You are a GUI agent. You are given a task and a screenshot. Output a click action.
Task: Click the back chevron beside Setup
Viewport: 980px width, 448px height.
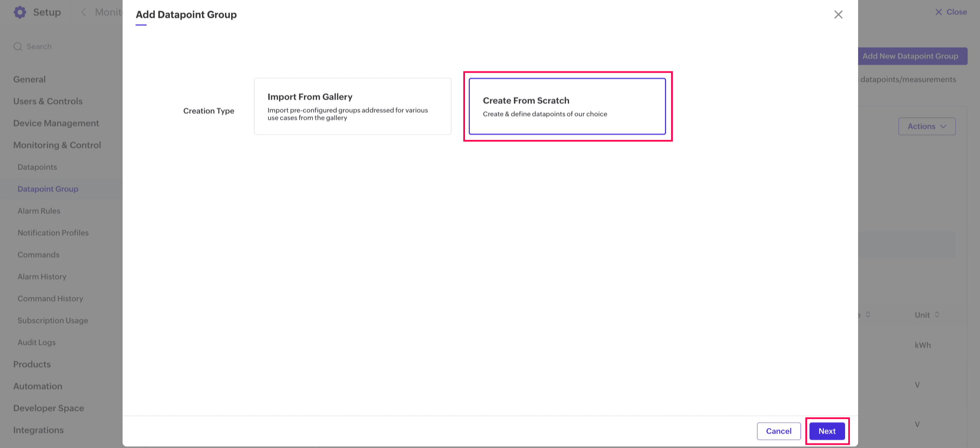[x=84, y=12]
